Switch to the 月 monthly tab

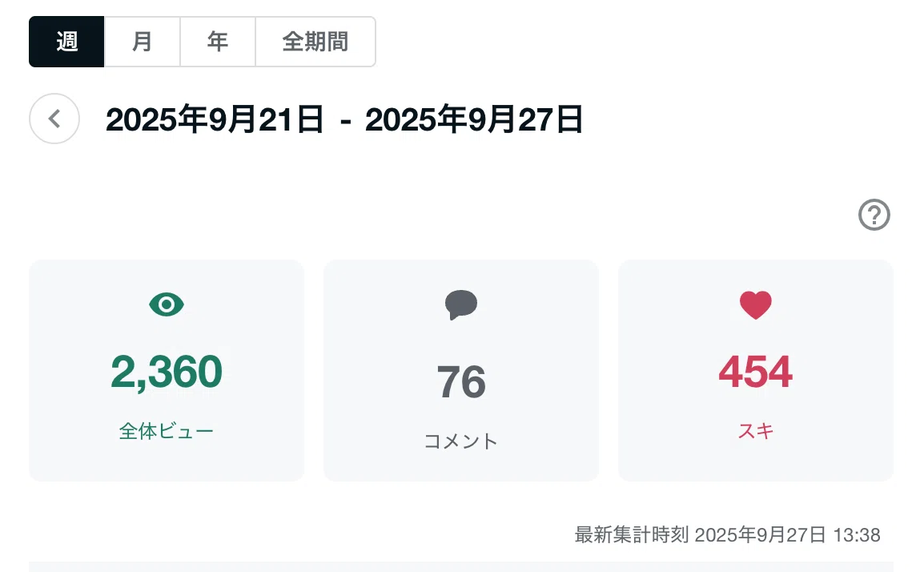142,42
